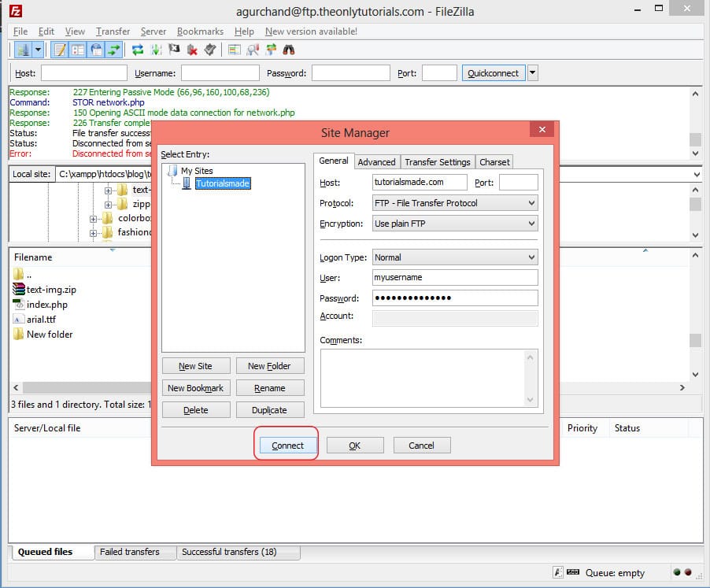The image size is (710, 588).
Task: Click the FileZilla logo in the title bar
Action: pyautogui.click(x=16, y=11)
